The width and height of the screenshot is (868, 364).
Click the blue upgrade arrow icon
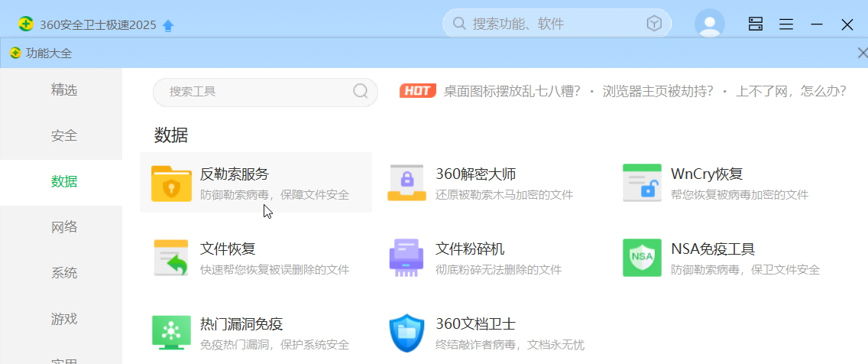coord(168,25)
